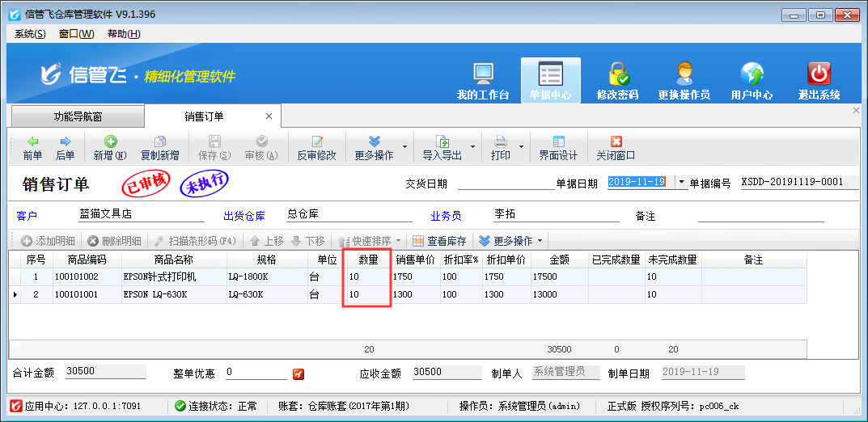Click 查看库存 button in detail toolbar
The image size is (868, 422).
[440, 241]
